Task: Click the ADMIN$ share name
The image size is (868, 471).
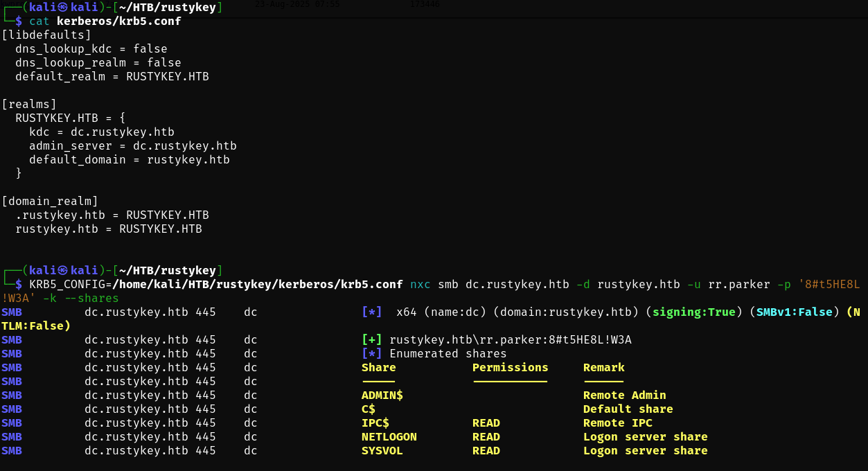Action: tap(382, 396)
